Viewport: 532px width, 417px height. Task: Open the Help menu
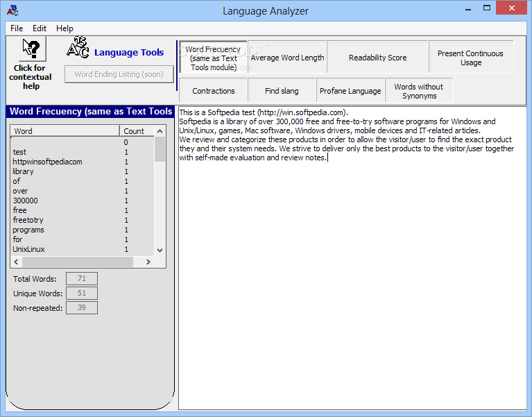pos(65,28)
